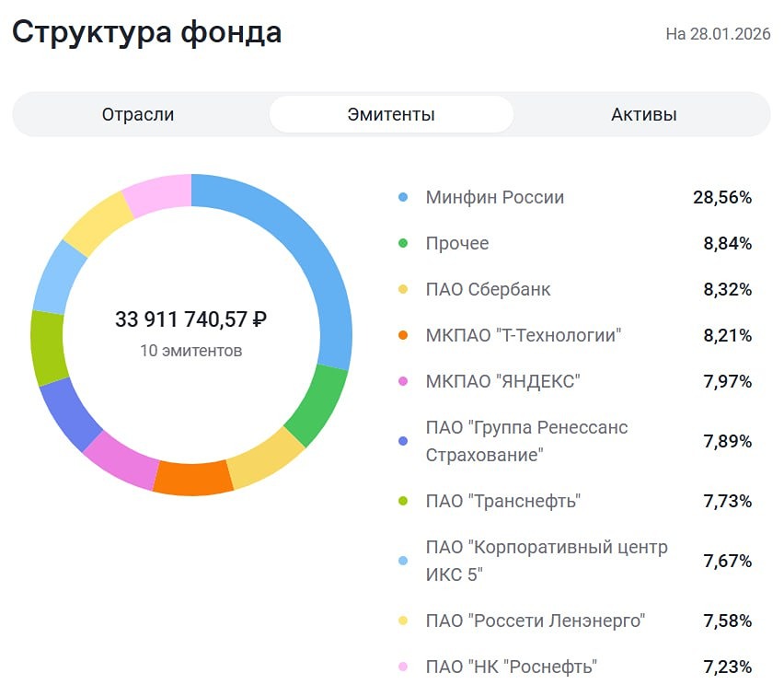Click the blue dot next to Минфин России
Viewport: 784px width, 696px height.
pos(403,197)
